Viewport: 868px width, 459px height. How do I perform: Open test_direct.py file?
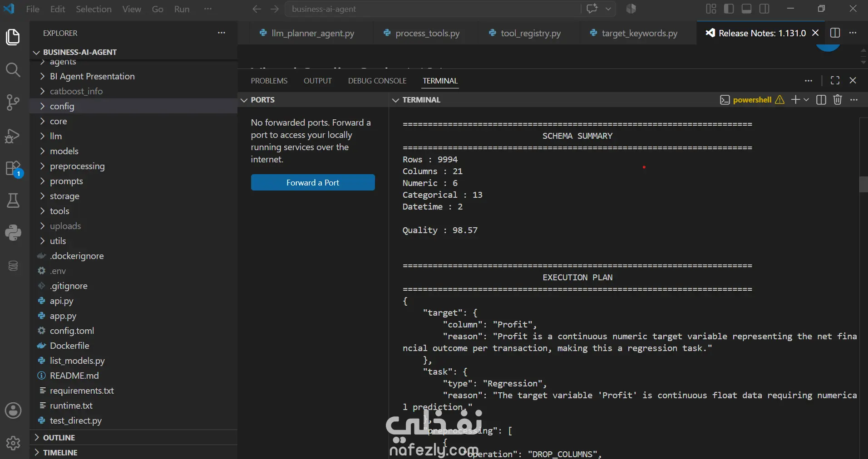click(x=75, y=420)
